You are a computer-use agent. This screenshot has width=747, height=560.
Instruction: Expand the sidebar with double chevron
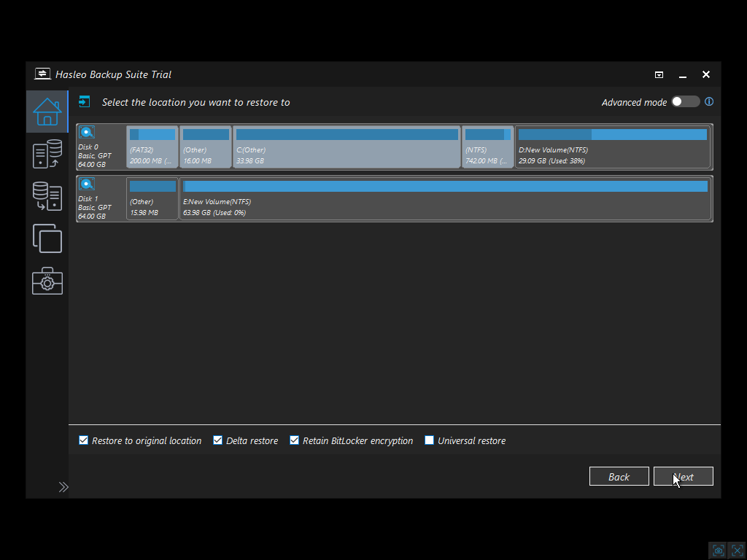63,487
